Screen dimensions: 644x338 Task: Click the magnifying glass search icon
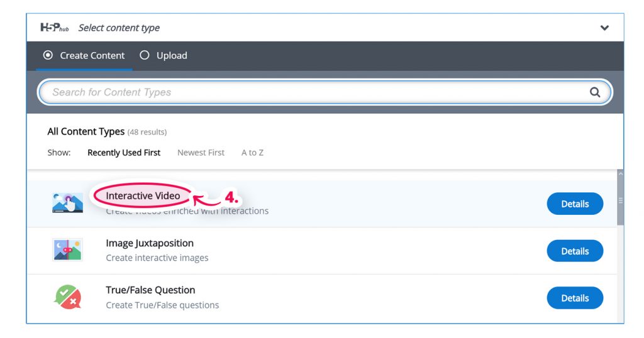[594, 92]
